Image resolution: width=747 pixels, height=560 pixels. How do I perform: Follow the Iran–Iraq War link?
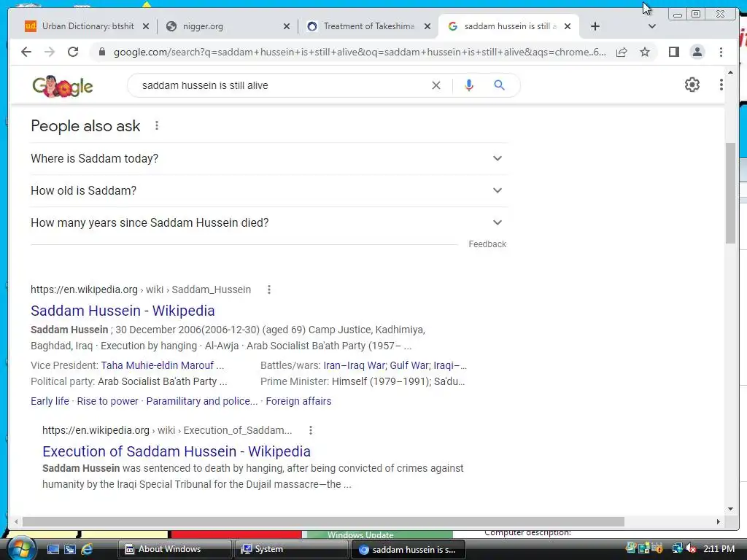click(x=354, y=365)
